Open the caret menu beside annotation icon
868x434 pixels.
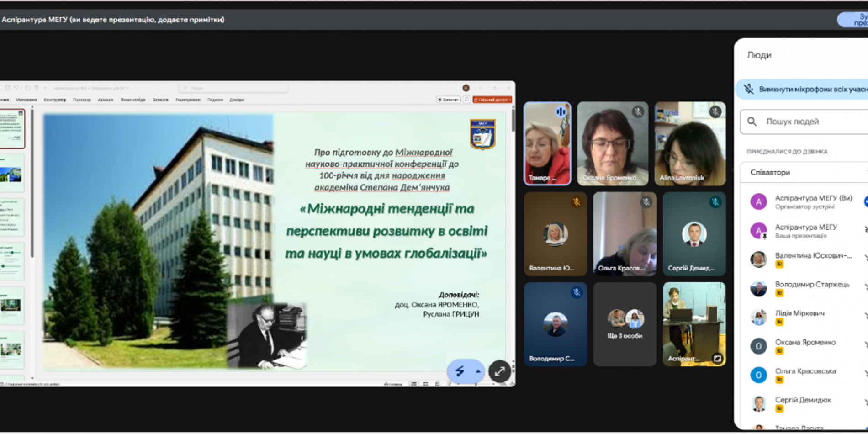coord(478,371)
